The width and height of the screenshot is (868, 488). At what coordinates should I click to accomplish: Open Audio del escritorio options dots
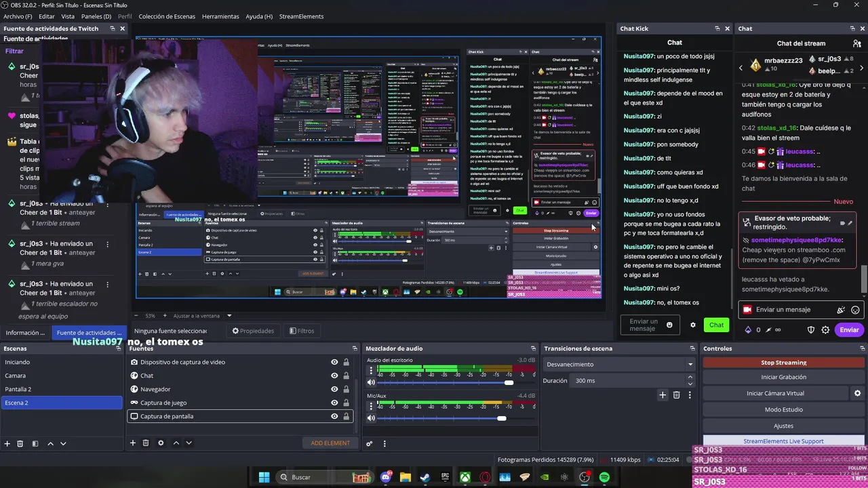pos(371,370)
